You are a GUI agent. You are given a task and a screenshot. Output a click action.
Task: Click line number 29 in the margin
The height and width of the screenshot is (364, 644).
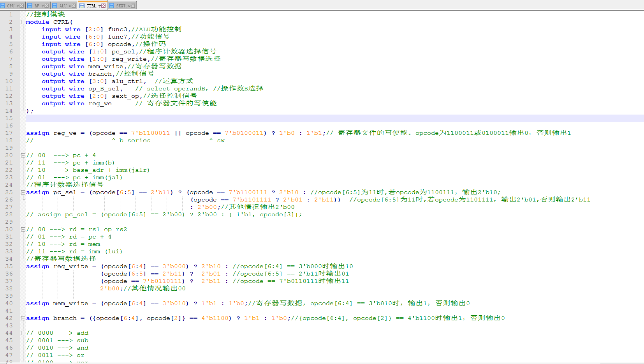click(9, 222)
